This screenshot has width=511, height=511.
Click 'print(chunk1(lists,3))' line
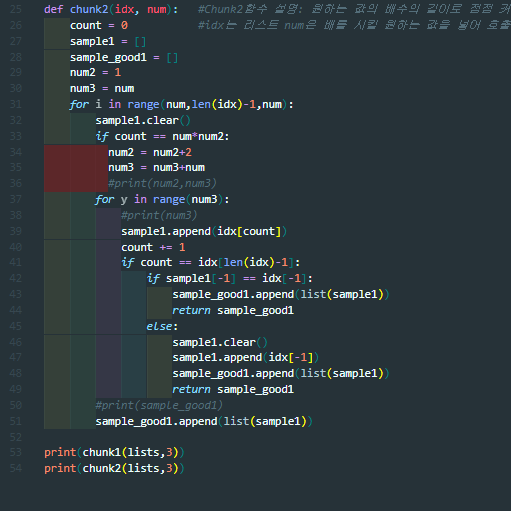[x=114, y=452]
